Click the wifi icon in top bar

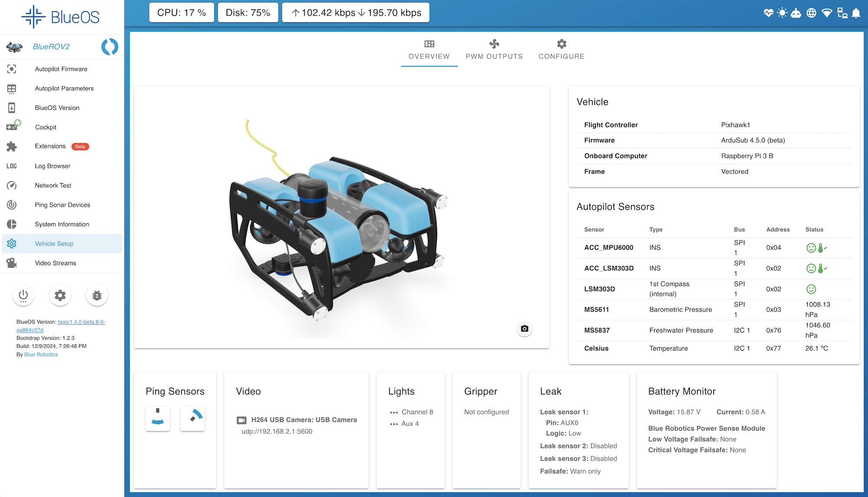pos(827,13)
